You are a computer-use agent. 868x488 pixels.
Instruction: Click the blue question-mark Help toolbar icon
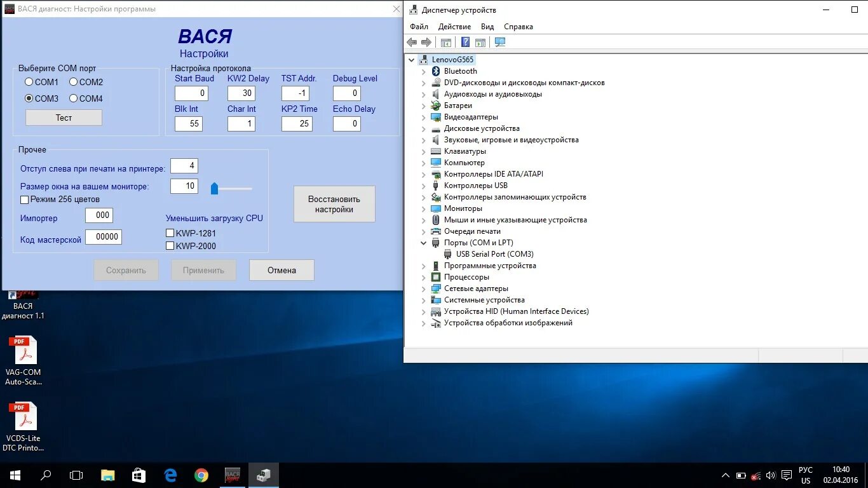tap(466, 43)
